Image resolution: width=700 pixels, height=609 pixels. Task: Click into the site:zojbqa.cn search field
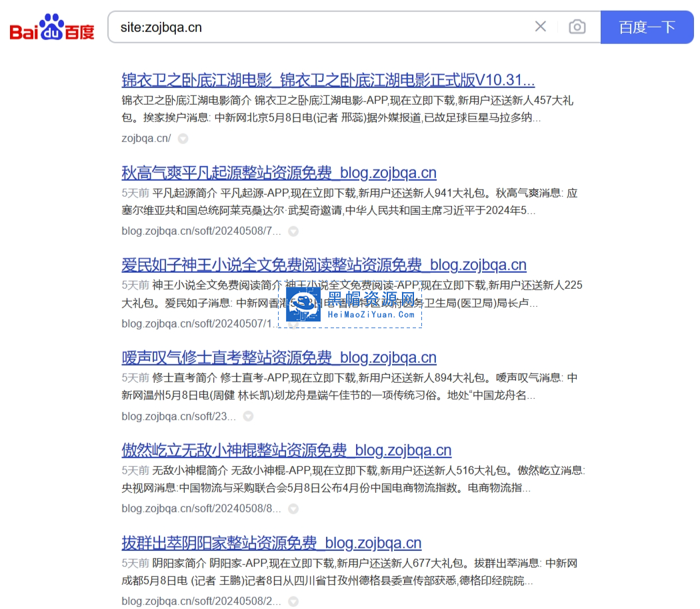click(x=320, y=27)
